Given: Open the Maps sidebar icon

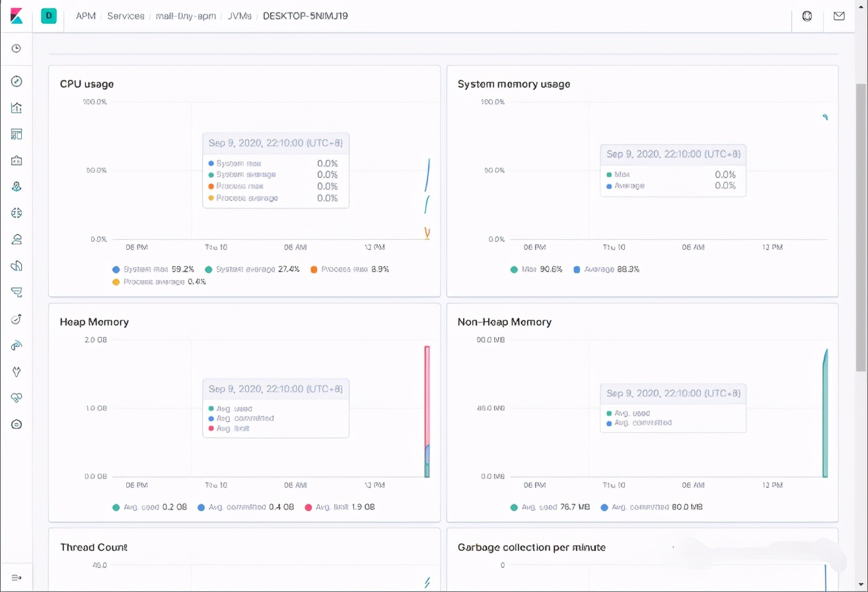Looking at the screenshot, I should click(x=17, y=186).
